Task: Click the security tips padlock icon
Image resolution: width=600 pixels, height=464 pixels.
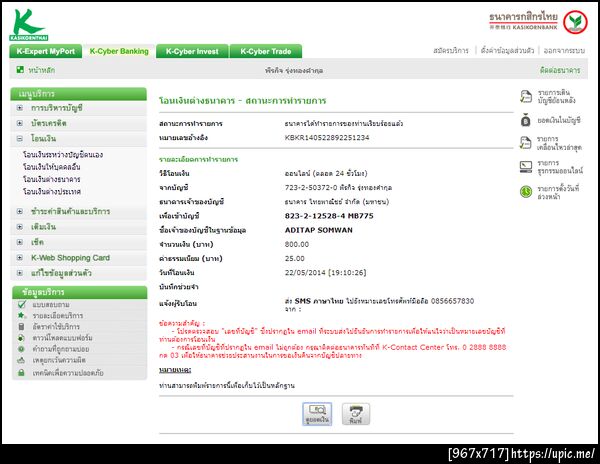Action: (x=21, y=372)
